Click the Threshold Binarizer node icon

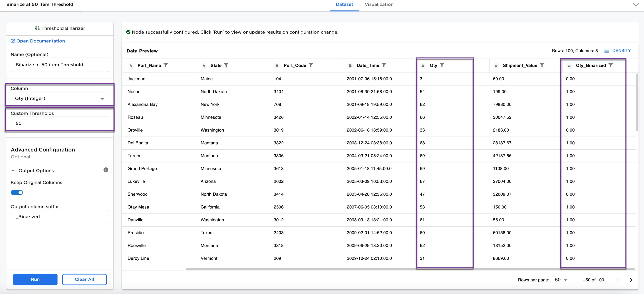pos(37,28)
